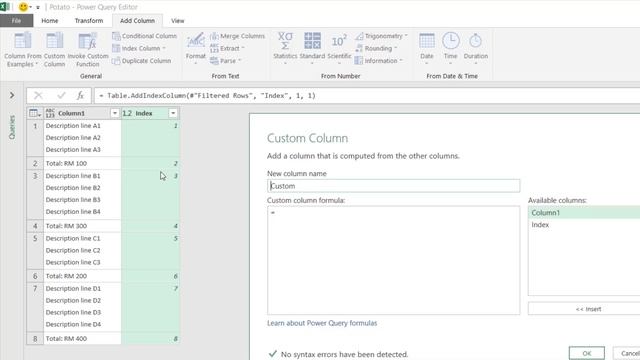Open the Format text menu

[x=196, y=49]
